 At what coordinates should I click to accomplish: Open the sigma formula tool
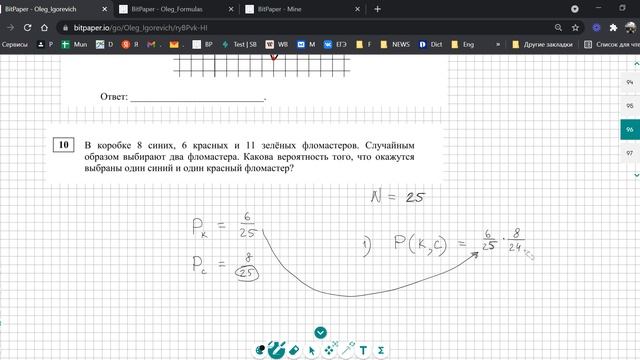point(381,350)
